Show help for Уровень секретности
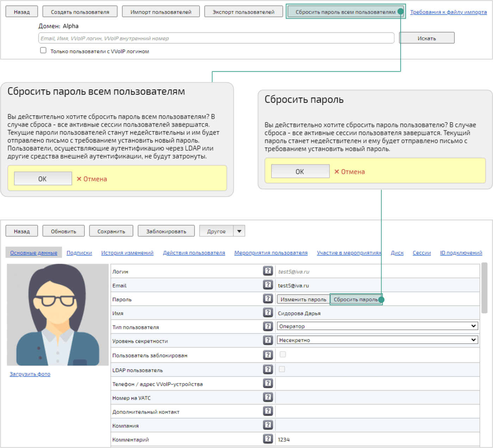This screenshot has height=448, width=493. [x=268, y=340]
